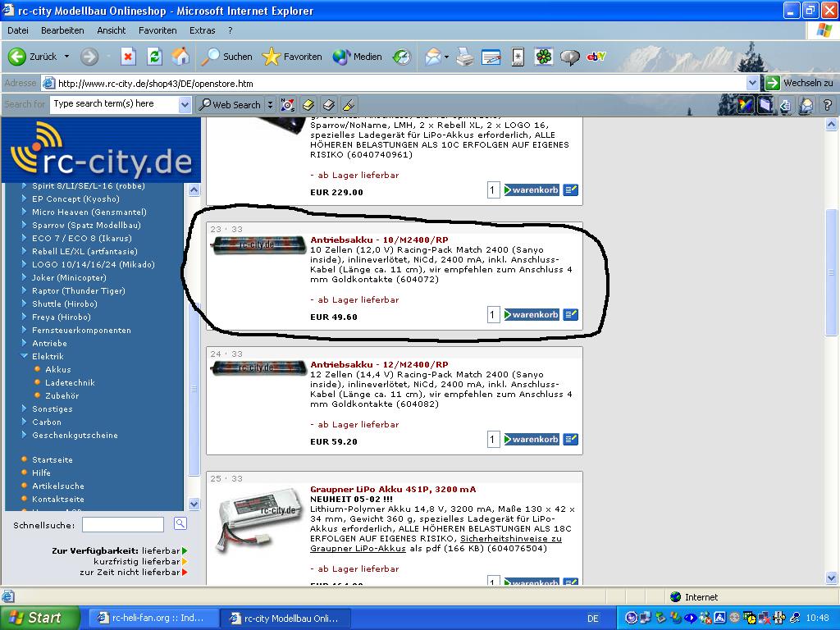Go to Startseite in the sidebar
This screenshot has width=840, height=630.
tap(52, 459)
